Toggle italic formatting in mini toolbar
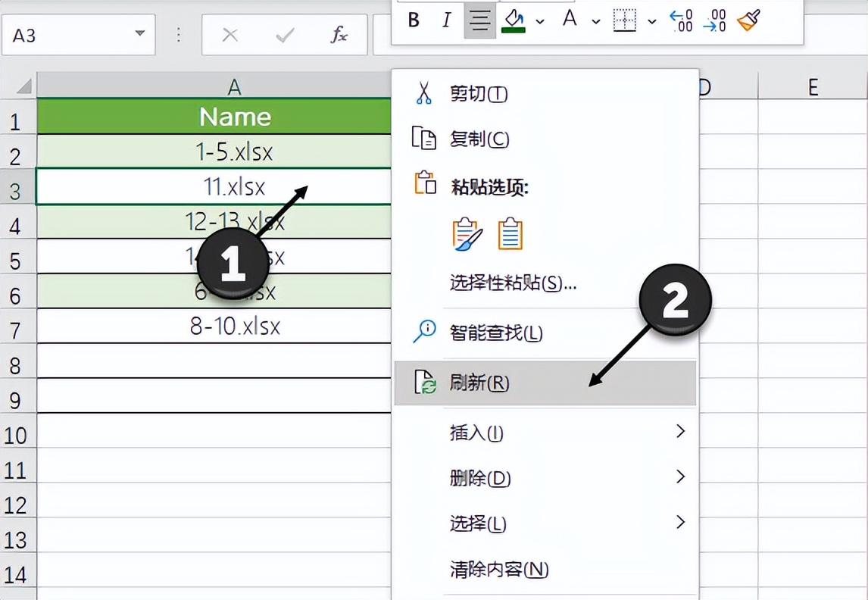This screenshot has height=600, width=868. point(446,20)
